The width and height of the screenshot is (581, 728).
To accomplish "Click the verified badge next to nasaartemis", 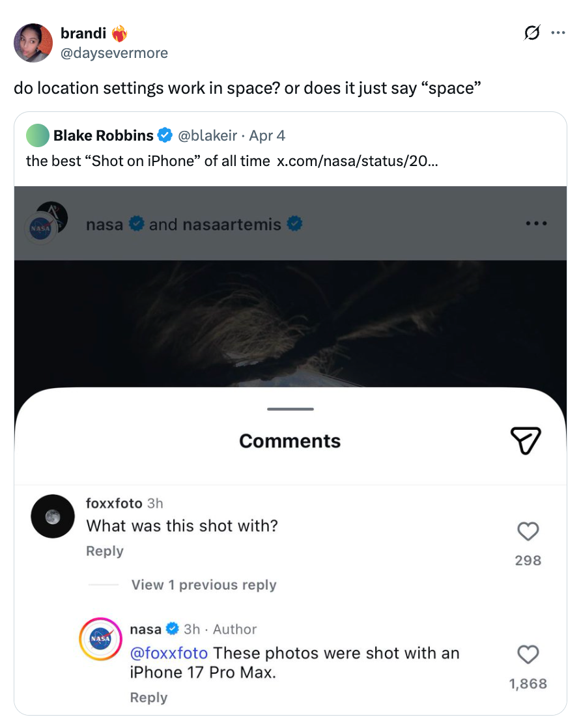I will click(x=294, y=223).
